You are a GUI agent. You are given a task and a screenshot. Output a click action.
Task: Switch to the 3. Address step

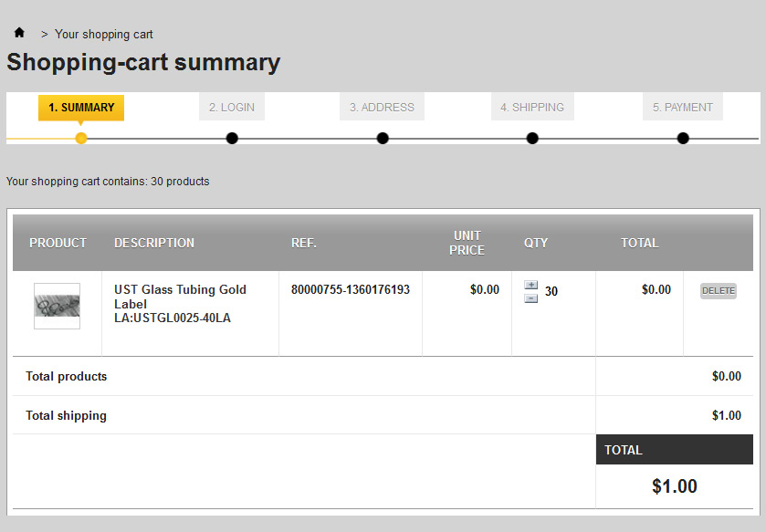click(x=382, y=108)
